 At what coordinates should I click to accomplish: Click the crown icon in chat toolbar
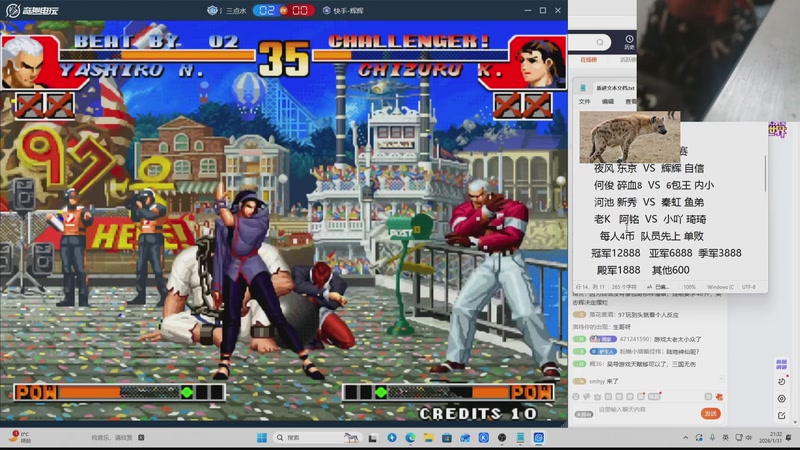597,396
